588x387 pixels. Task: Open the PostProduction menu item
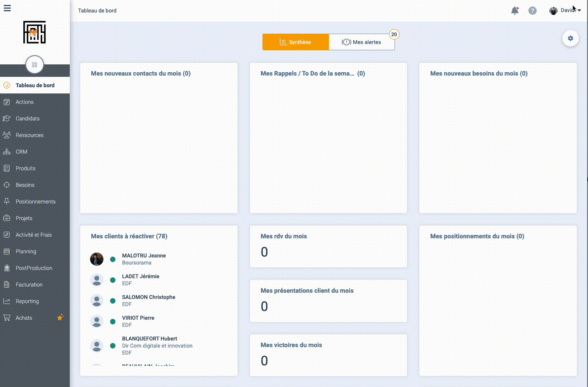35,268
